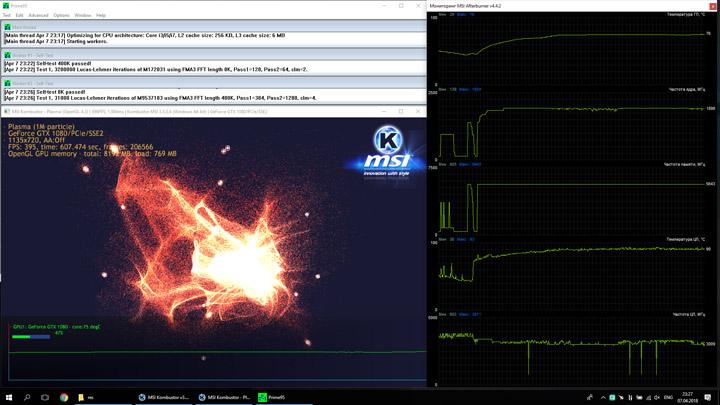Screen dimensions: 720x405
Task: Click the MSI Kombustor logo in the render view
Action: pos(388,152)
